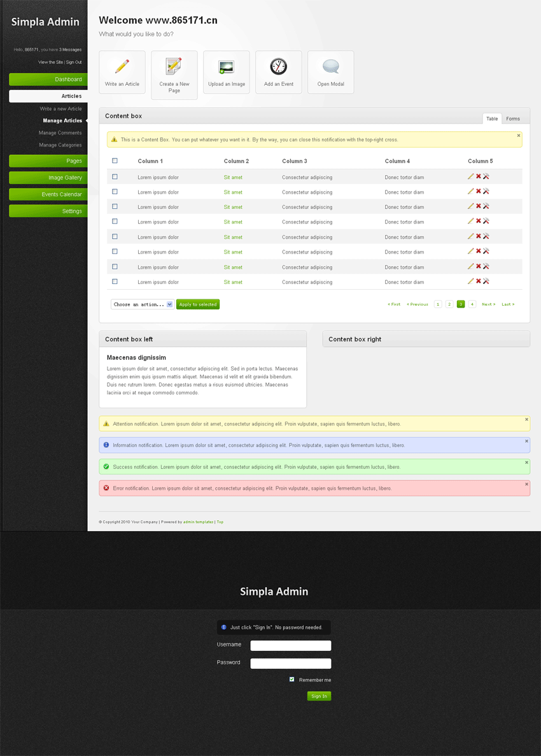The width and height of the screenshot is (541, 756).
Task: Expand the Image Gallery sidebar section
Action: tap(48, 178)
